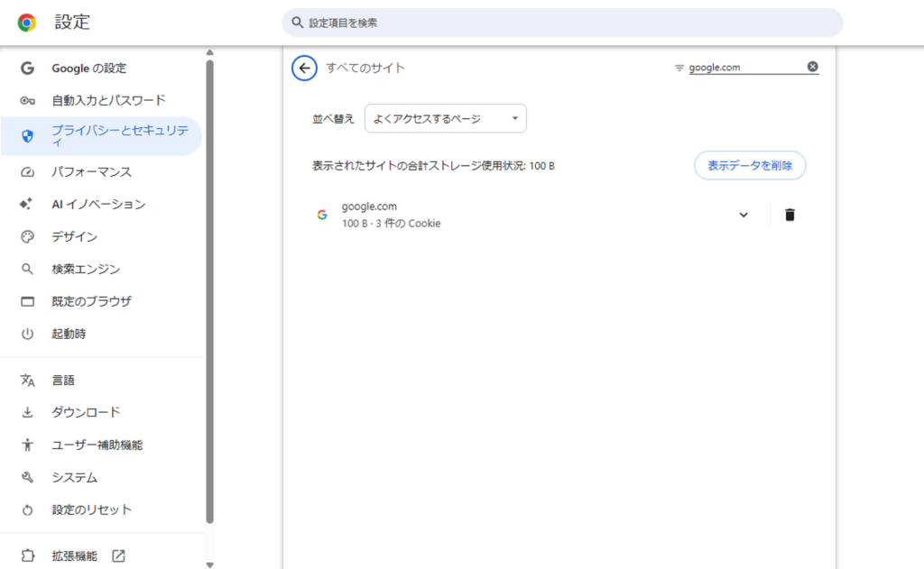Delete google.com data with the trash icon
This screenshot has height=569, width=924.
point(790,215)
